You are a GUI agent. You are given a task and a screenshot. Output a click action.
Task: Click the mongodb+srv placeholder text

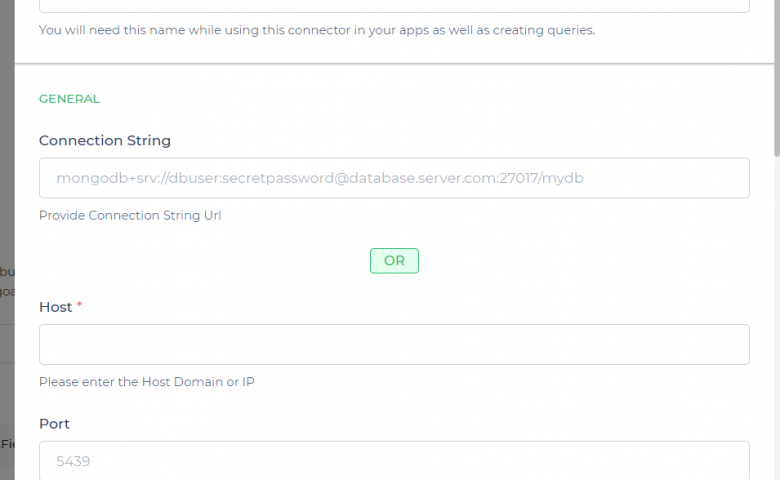coord(320,178)
